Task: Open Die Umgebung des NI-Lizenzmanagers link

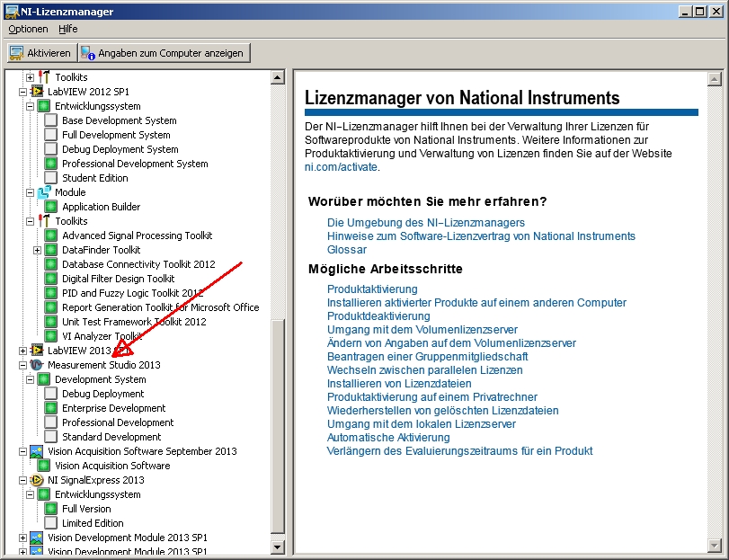Action: [x=426, y=223]
